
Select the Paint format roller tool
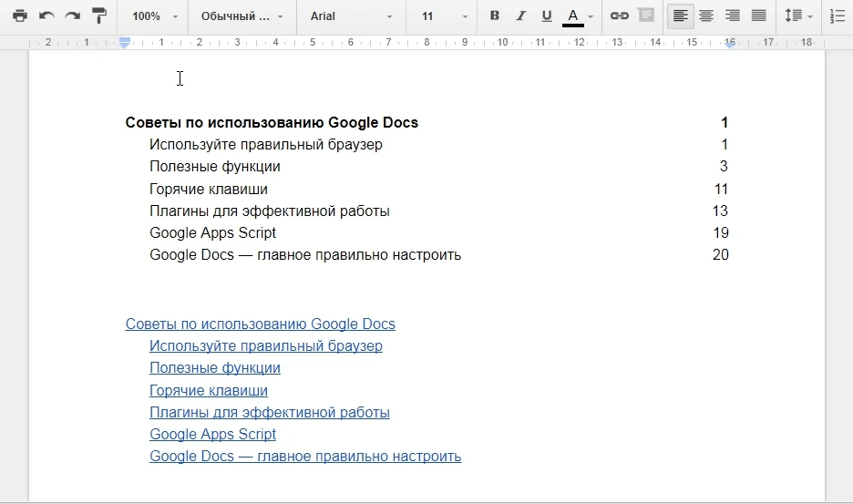click(99, 16)
